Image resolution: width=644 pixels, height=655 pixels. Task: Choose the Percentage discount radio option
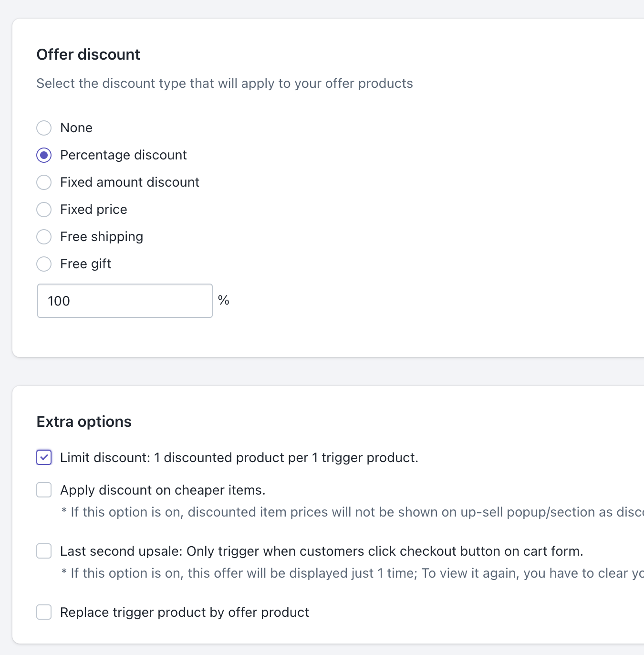(x=44, y=155)
